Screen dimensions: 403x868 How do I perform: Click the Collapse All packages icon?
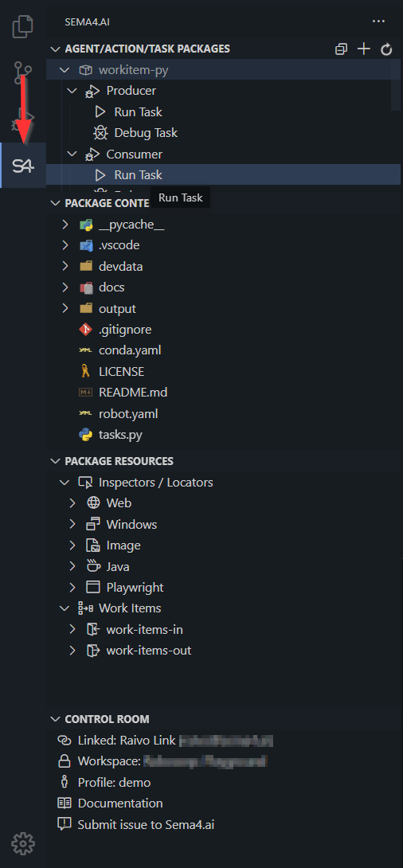click(x=341, y=49)
